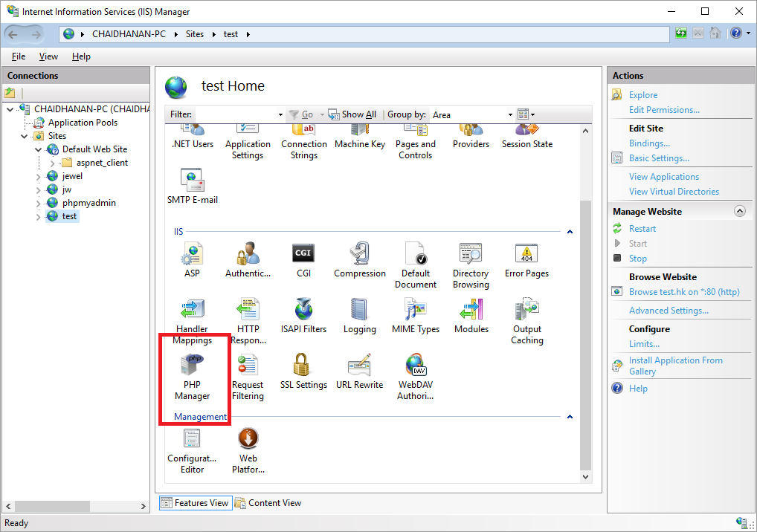Click the Filter text input field

[236, 114]
